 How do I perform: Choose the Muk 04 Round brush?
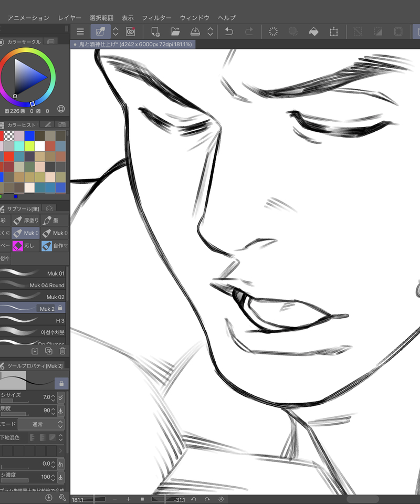pos(33,285)
